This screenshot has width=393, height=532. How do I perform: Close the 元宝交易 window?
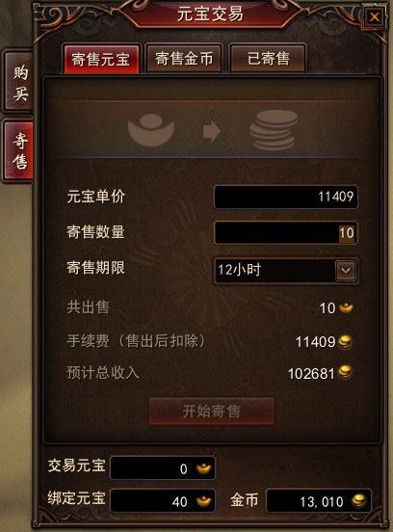point(375,16)
